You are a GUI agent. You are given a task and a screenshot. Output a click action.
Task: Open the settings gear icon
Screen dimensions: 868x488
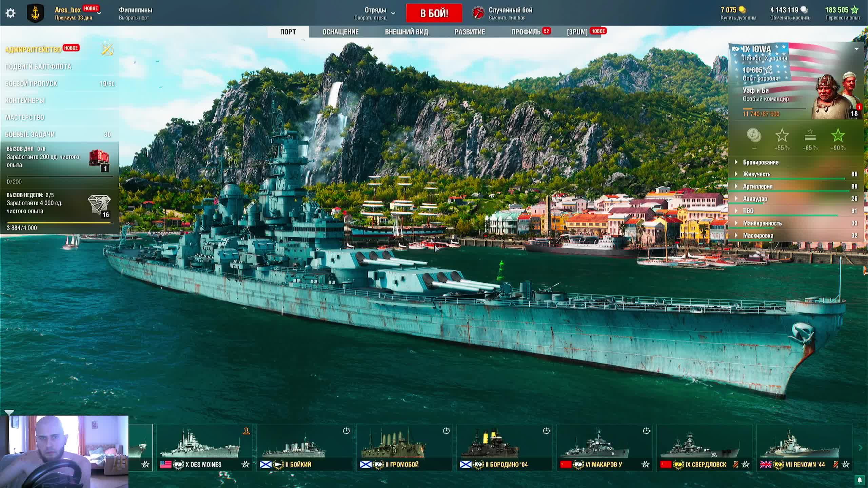(11, 13)
